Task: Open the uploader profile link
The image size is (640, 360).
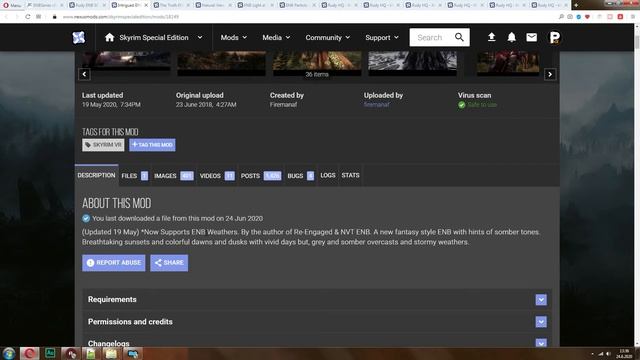Action: tap(376, 105)
